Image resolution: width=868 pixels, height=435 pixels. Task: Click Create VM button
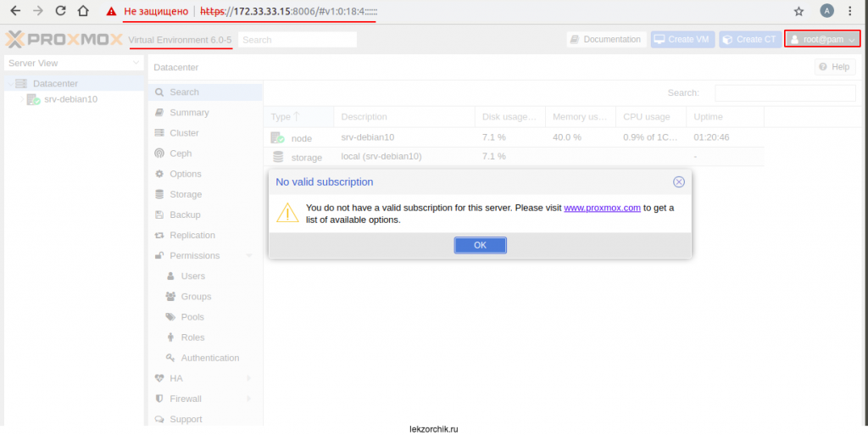(682, 39)
